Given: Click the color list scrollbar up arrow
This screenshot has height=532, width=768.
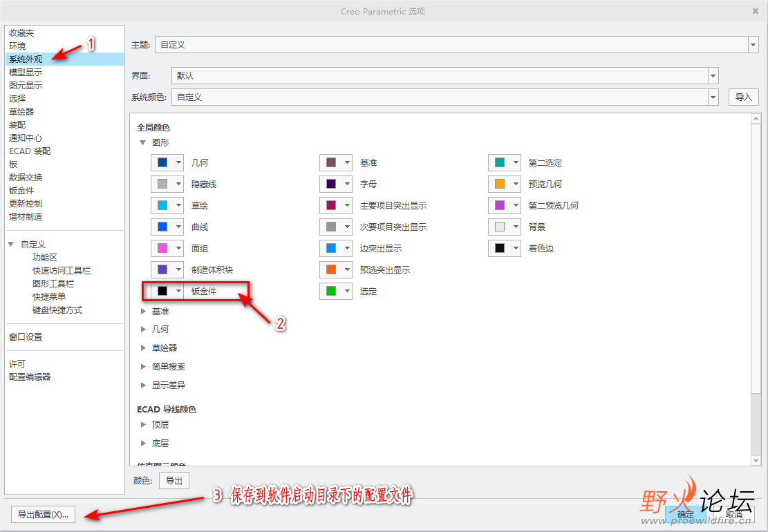Looking at the screenshot, I should [x=756, y=118].
